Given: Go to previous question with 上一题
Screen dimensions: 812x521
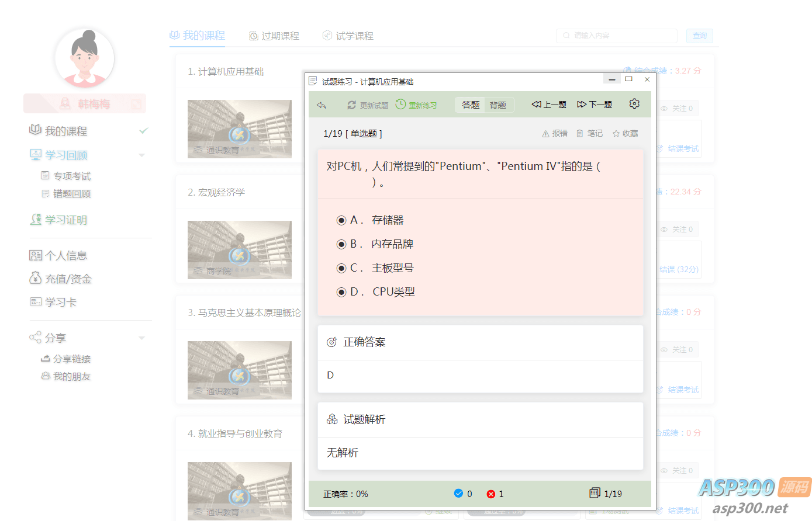Looking at the screenshot, I should point(549,105).
